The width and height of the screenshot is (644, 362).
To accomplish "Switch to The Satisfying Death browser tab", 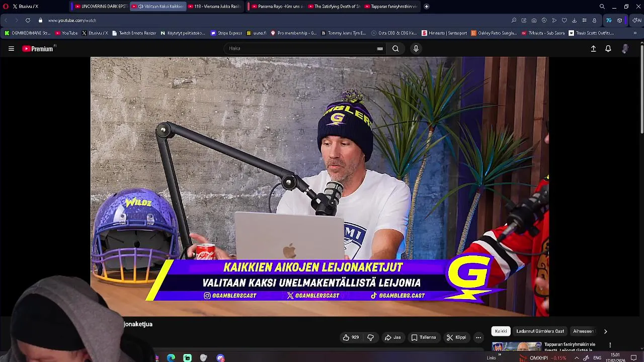I will pyautogui.click(x=334, y=7).
